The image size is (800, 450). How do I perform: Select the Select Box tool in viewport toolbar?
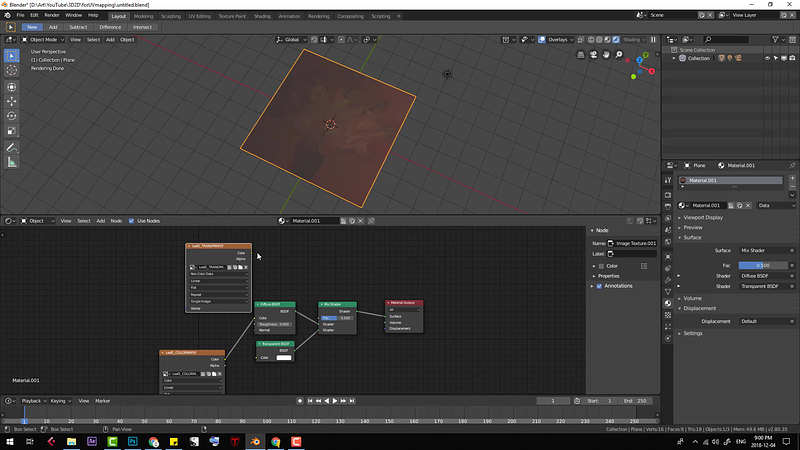(11, 56)
